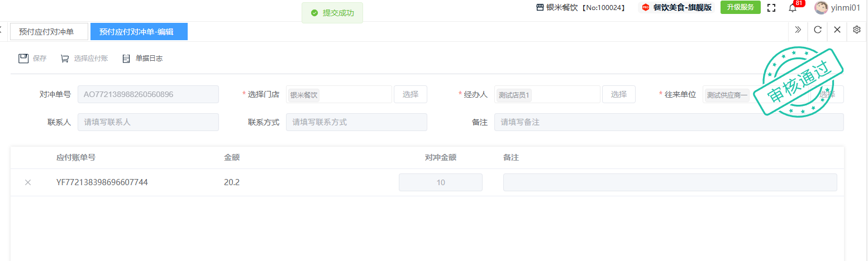
Task: Open the settings gear icon
Action: point(857,30)
